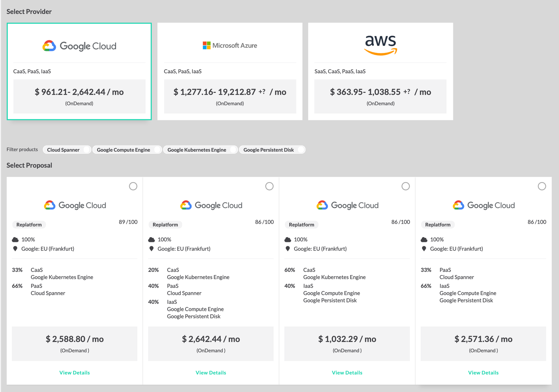This screenshot has height=392, width=559.
Task: Click Google Cloud logo in $2,642.44 proposal
Action: click(x=211, y=205)
